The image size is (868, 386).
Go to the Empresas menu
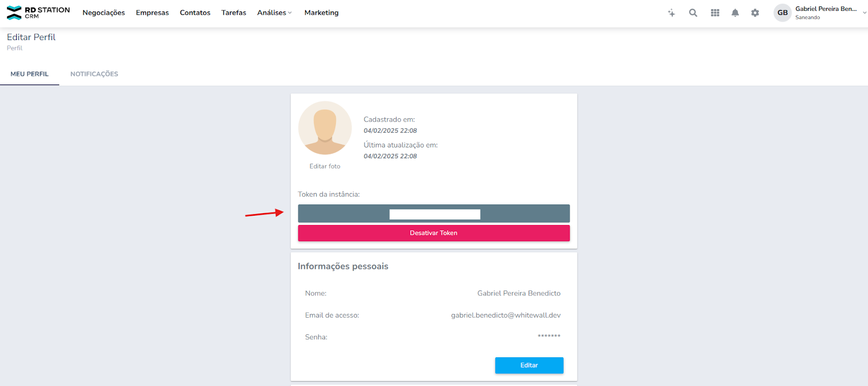tap(152, 13)
